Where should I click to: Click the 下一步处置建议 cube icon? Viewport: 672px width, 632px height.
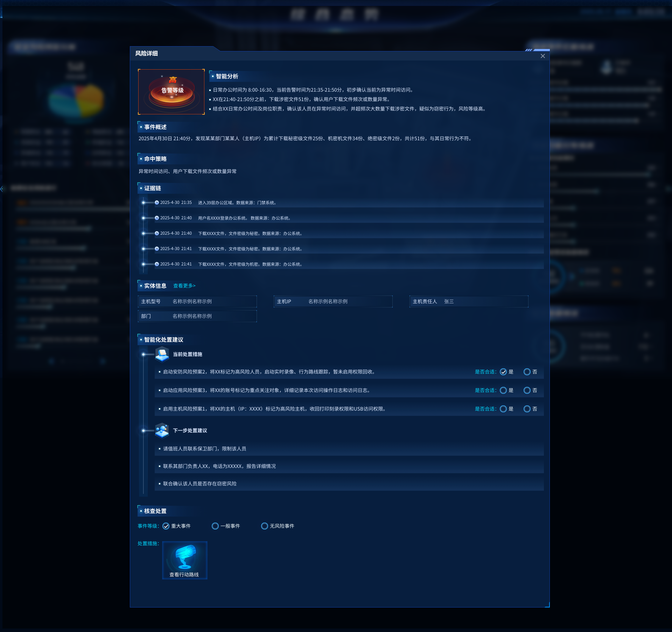(x=162, y=430)
